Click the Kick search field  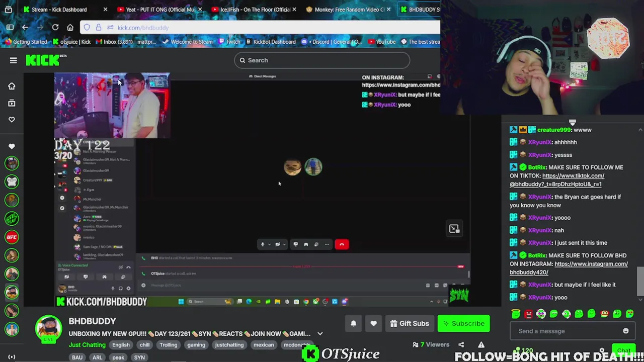[x=322, y=60]
